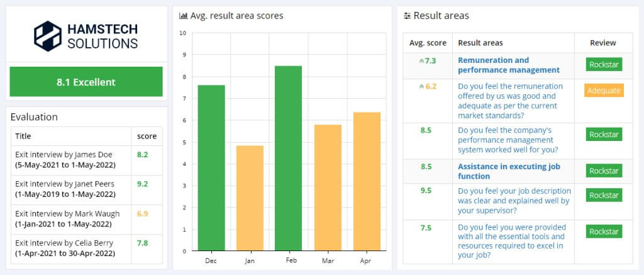Click the up-trend arrow next to 6.2 score
Viewport: 644px width, 275px height.
point(421,86)
